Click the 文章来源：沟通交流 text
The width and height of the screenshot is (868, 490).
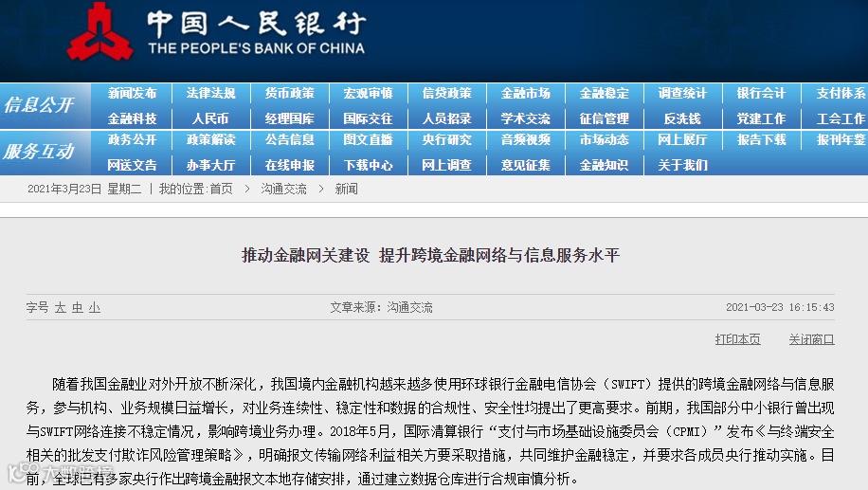(x=382, y=307)
